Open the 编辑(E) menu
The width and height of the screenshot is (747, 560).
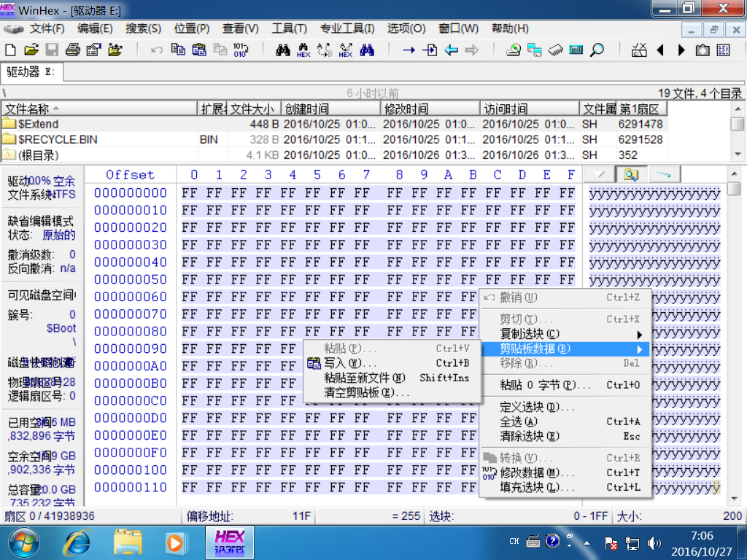pos(95,28)
